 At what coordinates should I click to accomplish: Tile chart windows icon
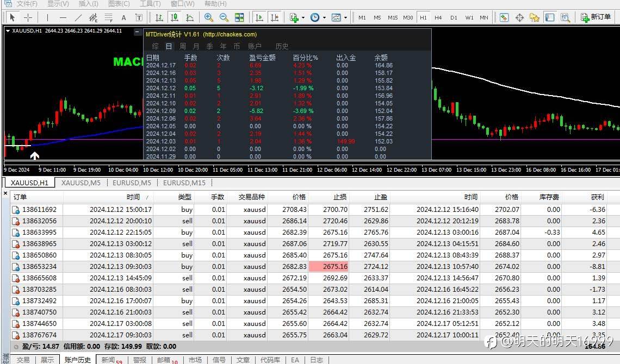[x=239, y=17]
